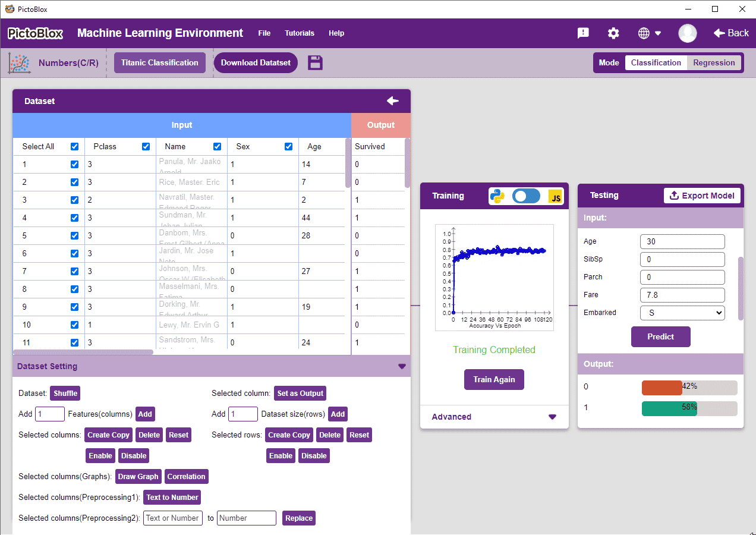The height and width of the screenshot is (535, 756).
Task: Click the Train Again button
Action: pyautogui.click(x=494, y=379)
